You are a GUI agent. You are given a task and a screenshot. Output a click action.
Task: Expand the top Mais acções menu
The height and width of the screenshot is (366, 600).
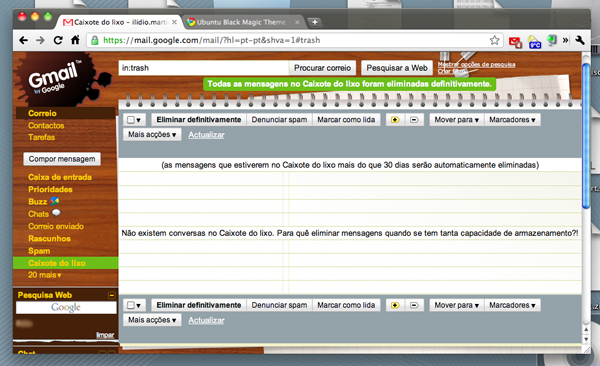[x=152, y=134]
